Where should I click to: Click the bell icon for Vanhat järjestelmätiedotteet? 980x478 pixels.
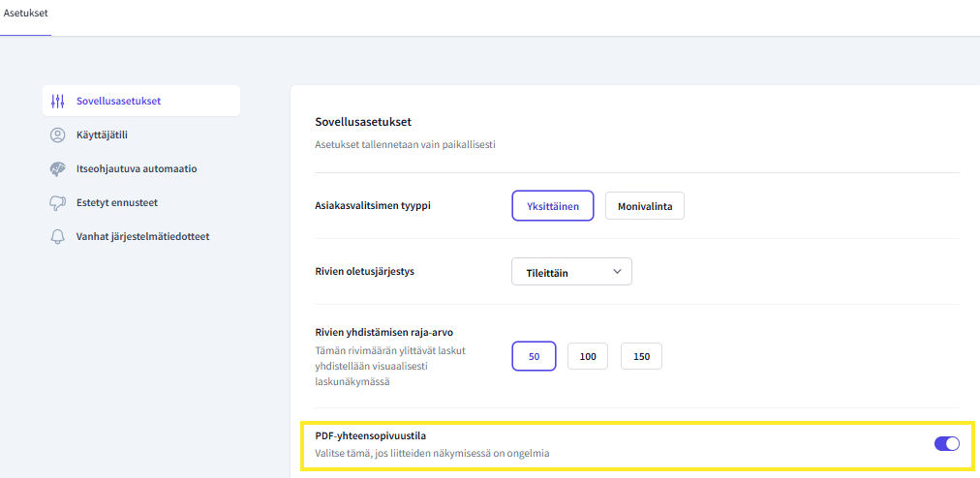point(57,237)
